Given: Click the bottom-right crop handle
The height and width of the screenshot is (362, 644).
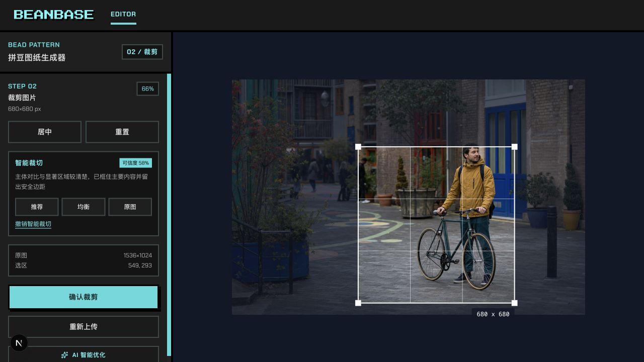Looking at the screenshot, I should 514,303.
